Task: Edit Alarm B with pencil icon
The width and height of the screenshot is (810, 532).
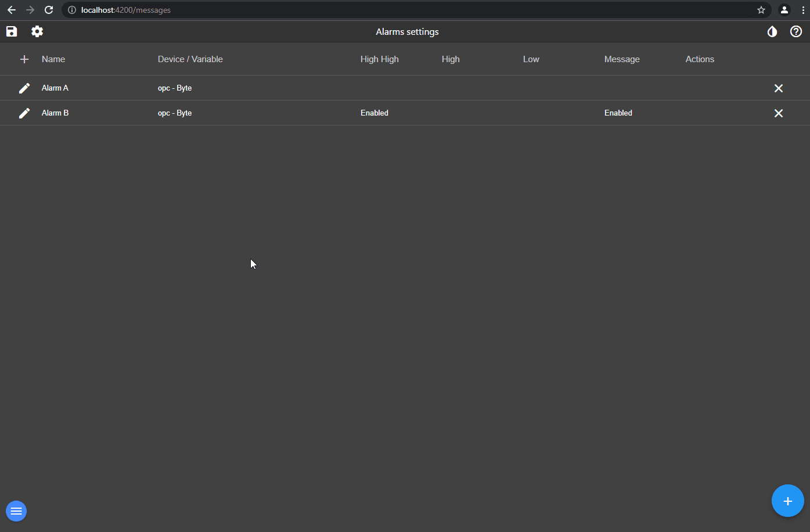Action: [24, 113]
